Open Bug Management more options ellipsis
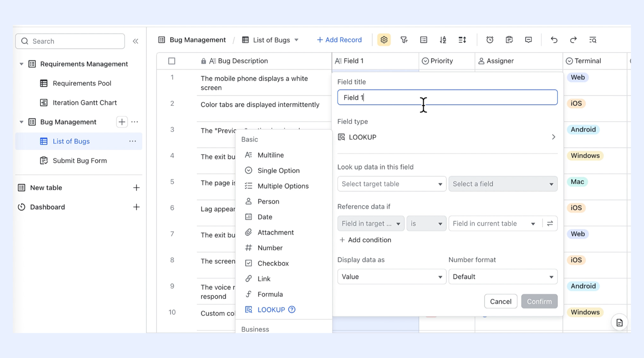Image resolution: width=644 pixels, height=358 pixels. [x=135, y=122]
